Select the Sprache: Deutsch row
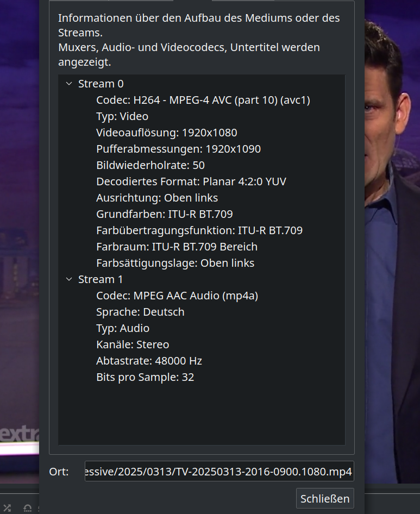The width and height of the screenshot is (420, 514). pyautogui.click(x=140, y=312)
